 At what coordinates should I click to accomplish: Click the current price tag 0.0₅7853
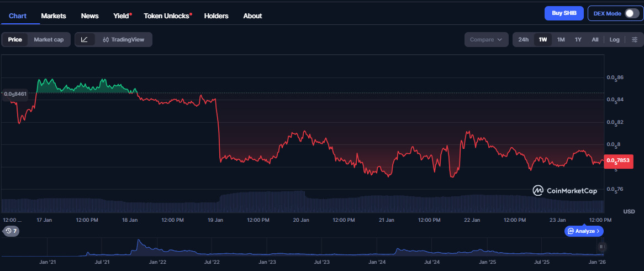(619, 161)
